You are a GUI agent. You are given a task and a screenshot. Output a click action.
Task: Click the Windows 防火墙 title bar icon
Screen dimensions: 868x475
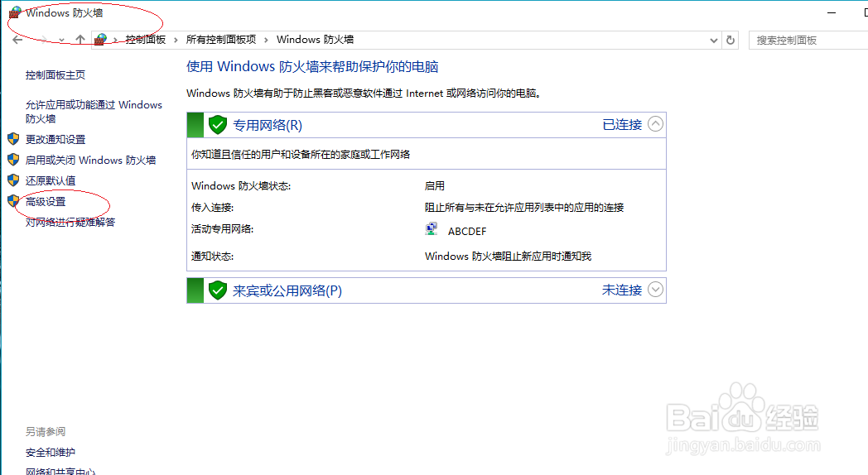click(x=15, y=12)
